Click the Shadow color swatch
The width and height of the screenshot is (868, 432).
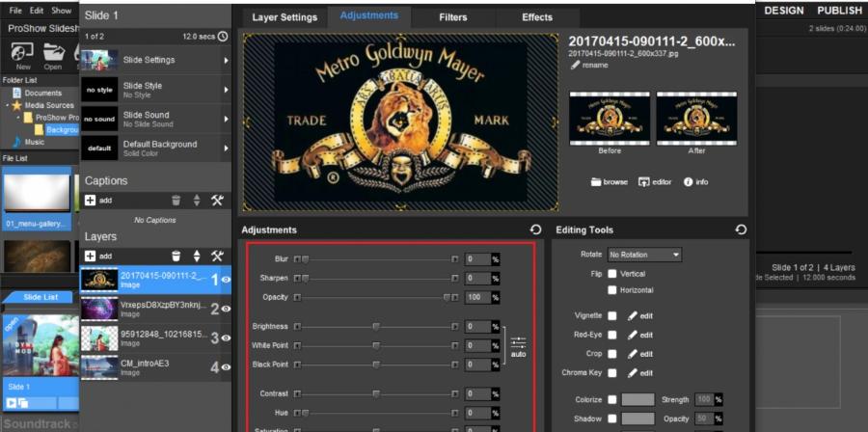[637, 418]
